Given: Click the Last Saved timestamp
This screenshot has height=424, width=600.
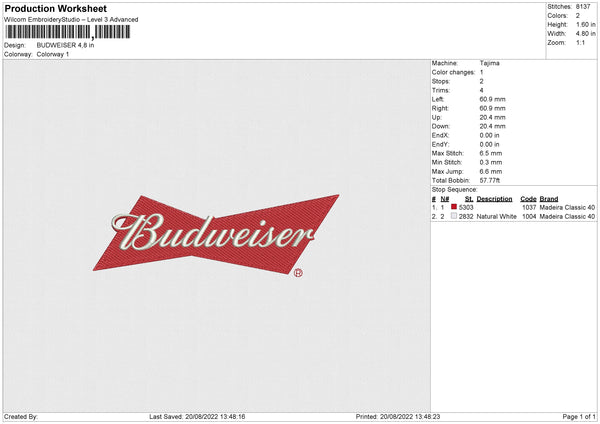Looking at the screenshot, I should [x=197, y=417].
